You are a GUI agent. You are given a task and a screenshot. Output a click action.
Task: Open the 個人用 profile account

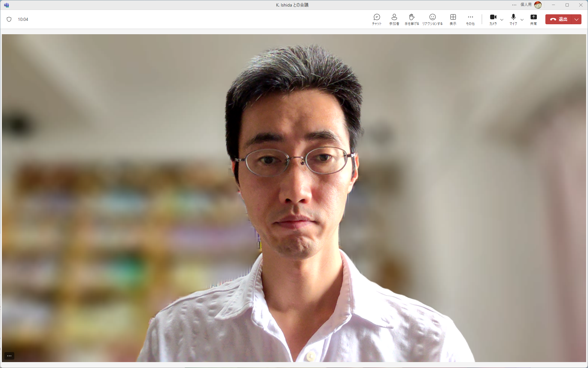(x=530, y=5)
